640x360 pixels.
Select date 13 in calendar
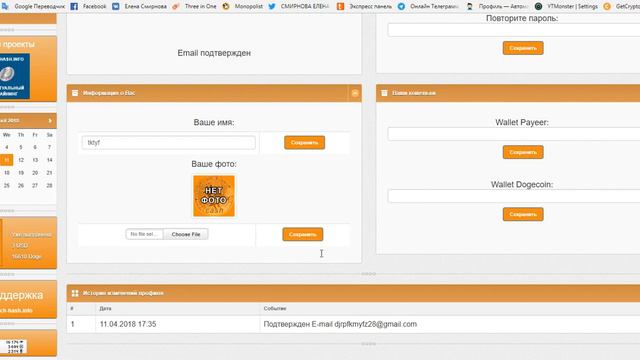click(x=35, y=160)
